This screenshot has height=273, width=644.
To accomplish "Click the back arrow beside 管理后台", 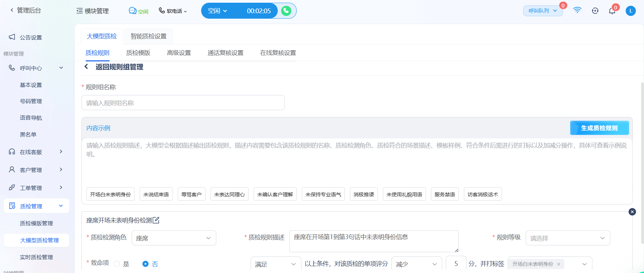I will [x=12, y=10].
